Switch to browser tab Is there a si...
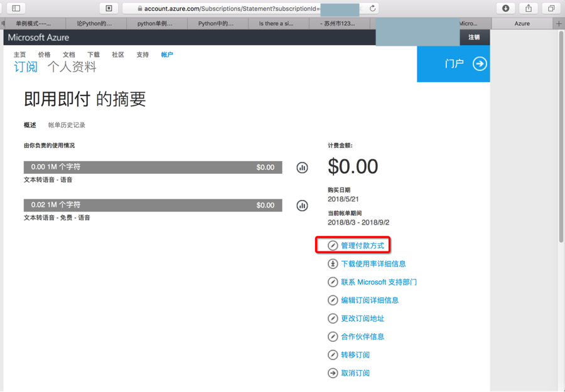The image size is (565, 392). [279, 23]
